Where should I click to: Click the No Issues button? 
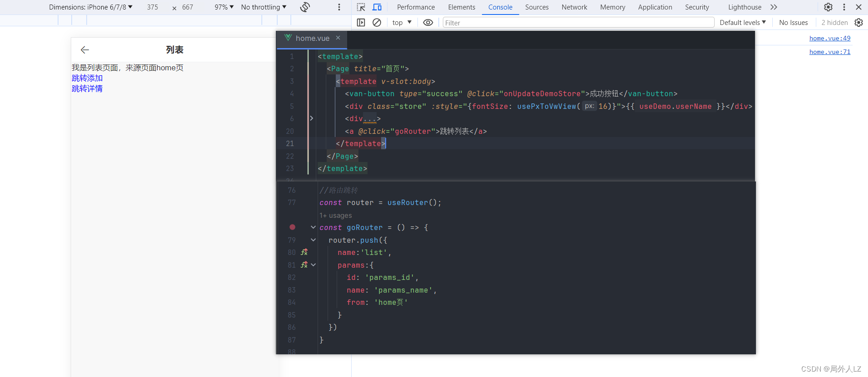[x=793, y=22]
